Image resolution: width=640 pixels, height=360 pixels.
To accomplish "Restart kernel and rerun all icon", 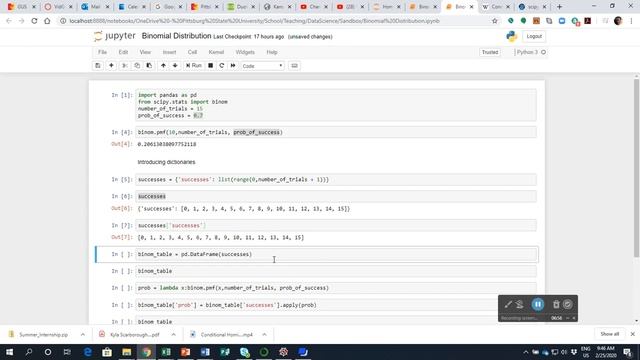I will click(233, 66).
